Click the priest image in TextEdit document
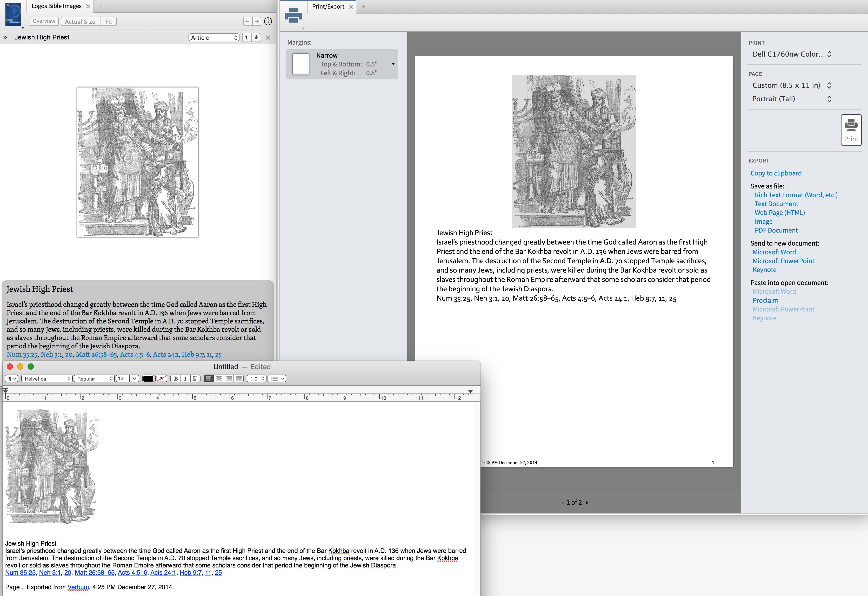Image resolution: width=868 pixels, height=596 pixels. click(x=51, y=466)
